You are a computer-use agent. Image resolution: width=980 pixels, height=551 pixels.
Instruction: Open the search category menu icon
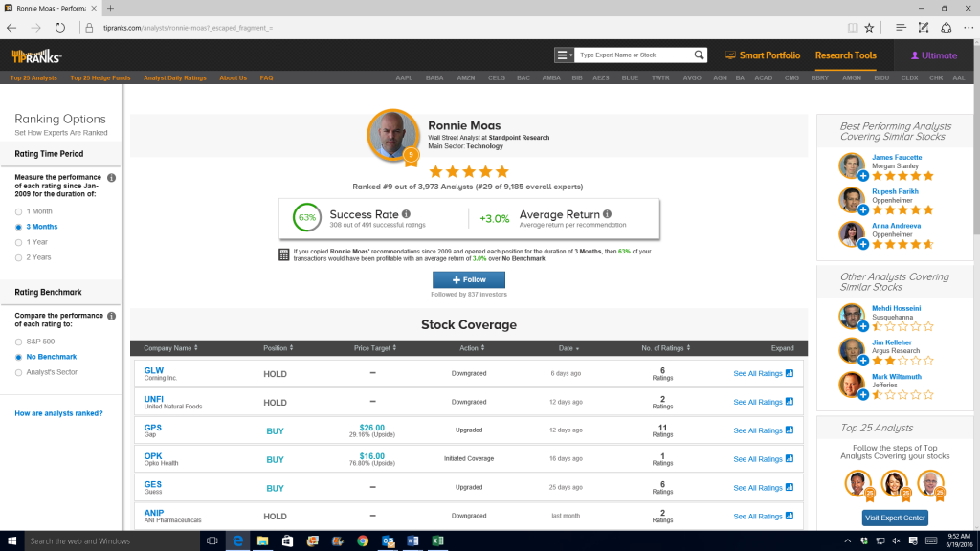click(x=564, y=55)
